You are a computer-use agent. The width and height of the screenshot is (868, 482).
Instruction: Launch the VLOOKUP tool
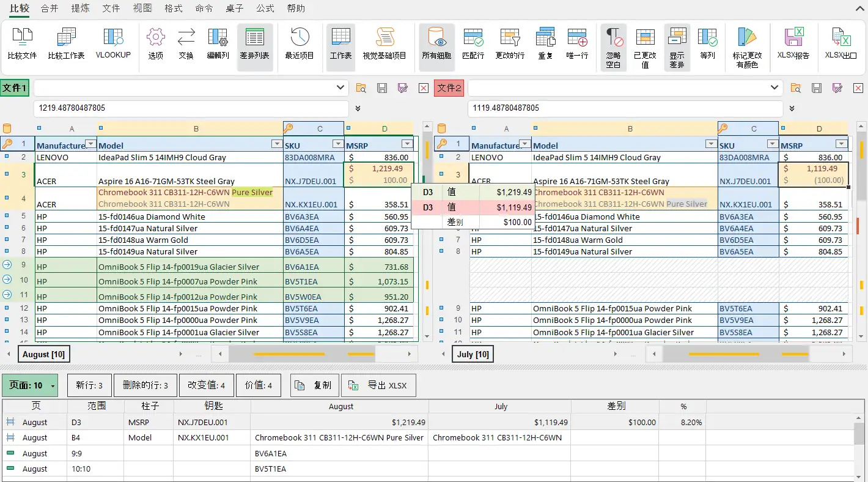click(x=113, y=43)
